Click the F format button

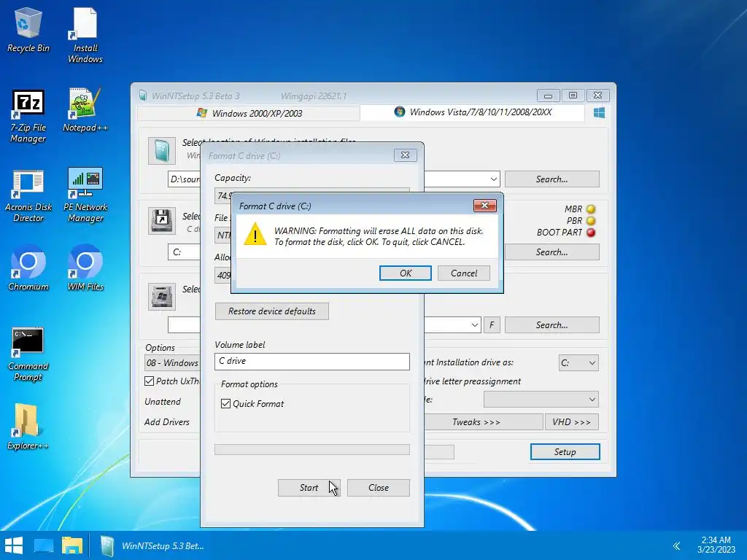pyautogui.click(x=492, y=325)
